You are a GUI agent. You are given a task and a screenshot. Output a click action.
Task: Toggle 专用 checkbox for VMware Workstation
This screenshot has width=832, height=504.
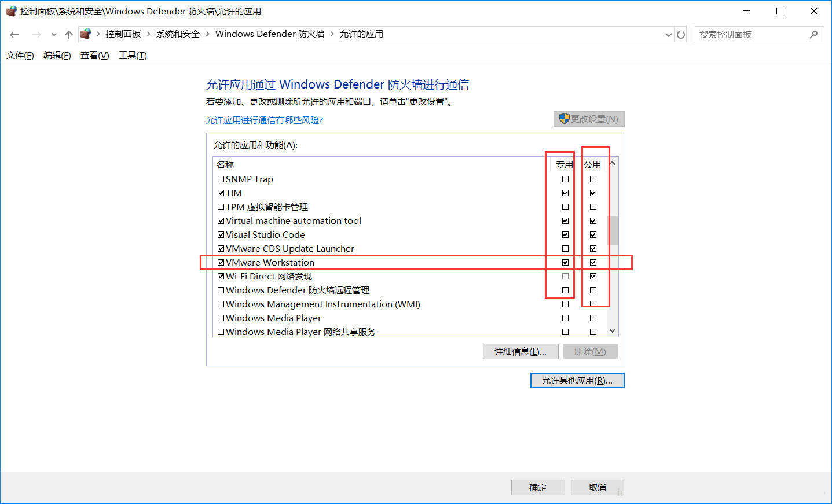565,263
